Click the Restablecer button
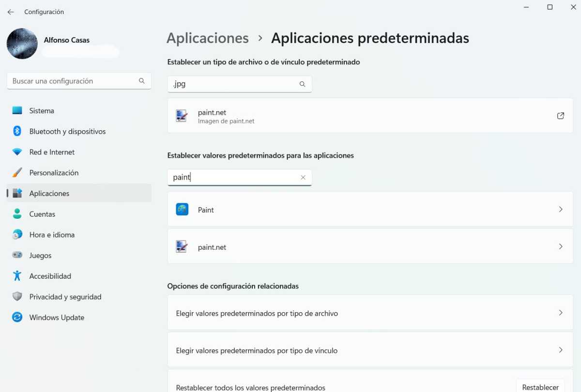This screenshot has height=392, width=581. 540,387
